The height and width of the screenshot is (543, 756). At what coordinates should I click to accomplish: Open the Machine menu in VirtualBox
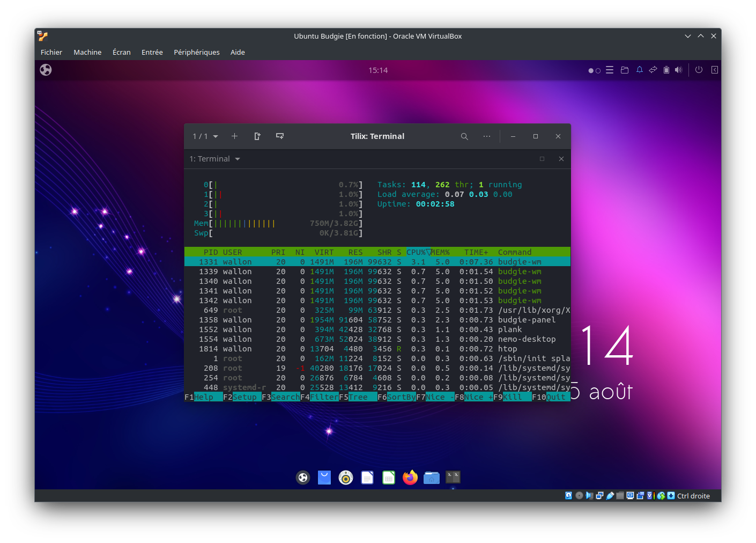pos(87,52)
